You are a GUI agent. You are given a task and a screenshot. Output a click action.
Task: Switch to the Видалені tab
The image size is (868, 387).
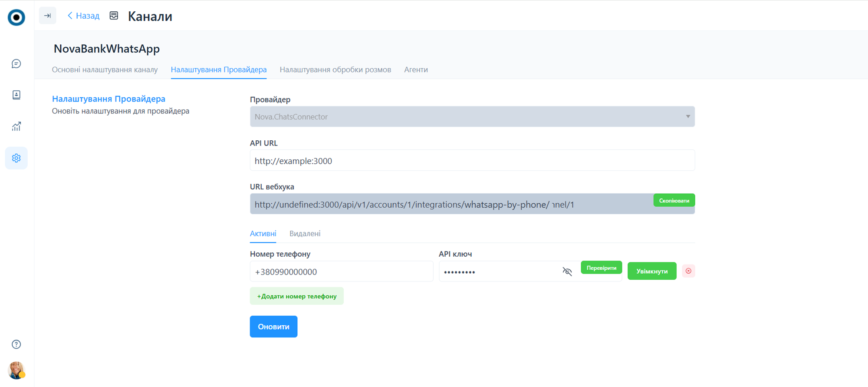point(305,234)
